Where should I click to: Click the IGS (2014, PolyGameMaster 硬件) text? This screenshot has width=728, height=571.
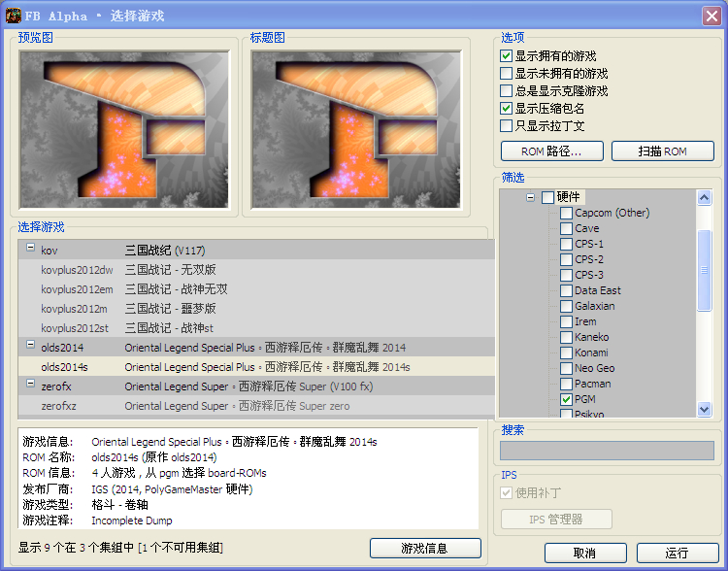tap(172, 489)
